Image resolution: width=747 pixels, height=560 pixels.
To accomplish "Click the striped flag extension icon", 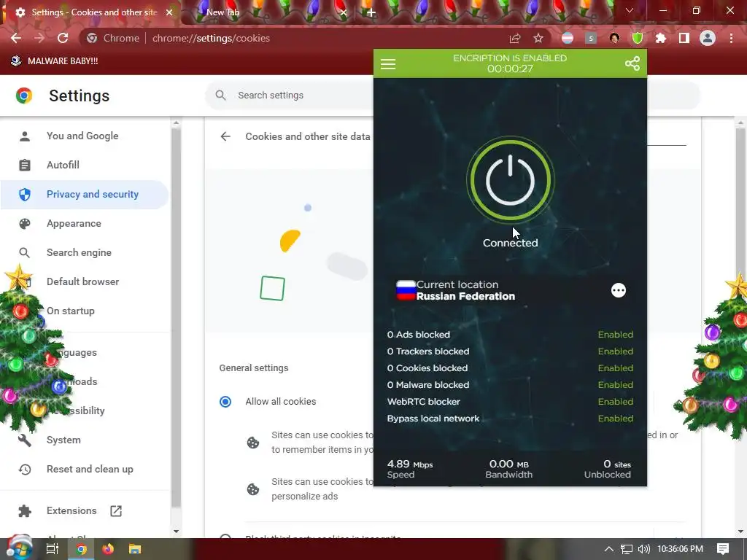I will [568, 38].
